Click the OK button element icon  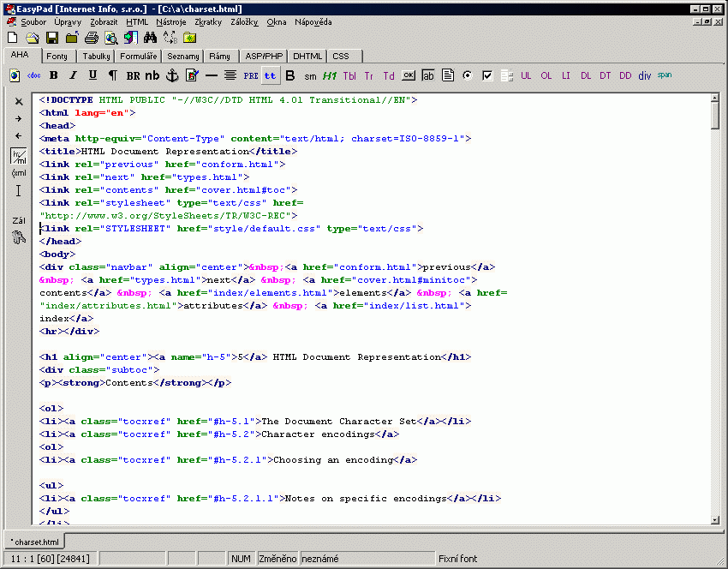pyautogui.click(x=409, y=75)
